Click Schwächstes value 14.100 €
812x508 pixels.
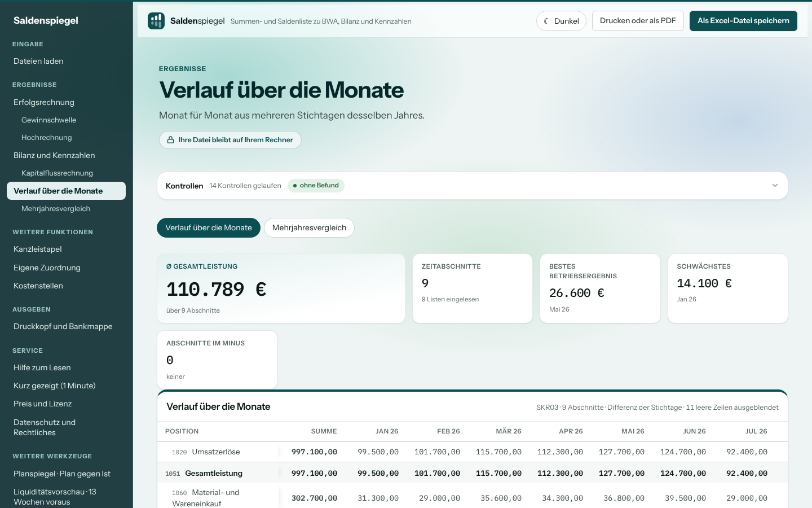704,283
